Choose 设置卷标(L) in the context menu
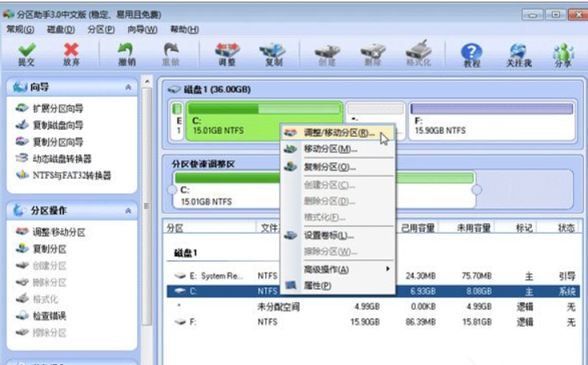 [x=337, y=235]
